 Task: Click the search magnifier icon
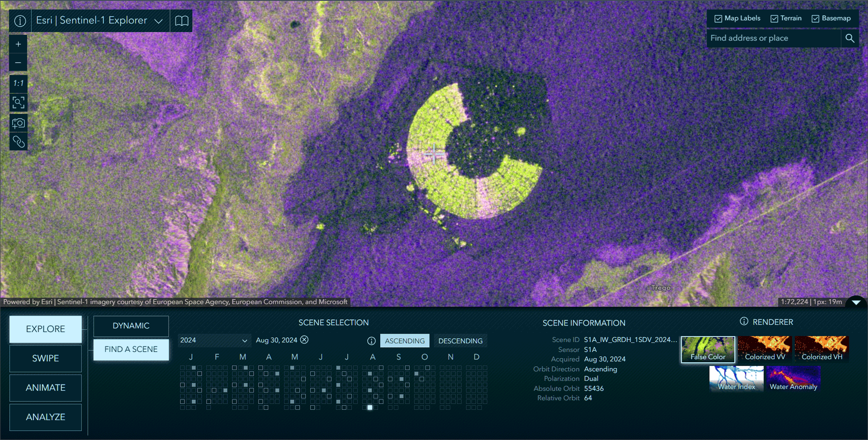(x=850, y=38)
